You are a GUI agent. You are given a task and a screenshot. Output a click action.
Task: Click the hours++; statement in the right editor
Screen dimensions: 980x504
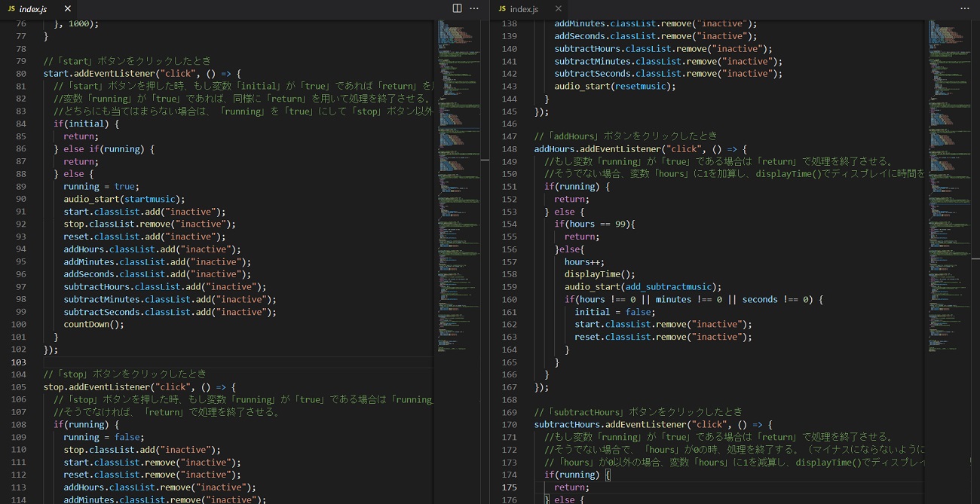[x=584, y=262]
